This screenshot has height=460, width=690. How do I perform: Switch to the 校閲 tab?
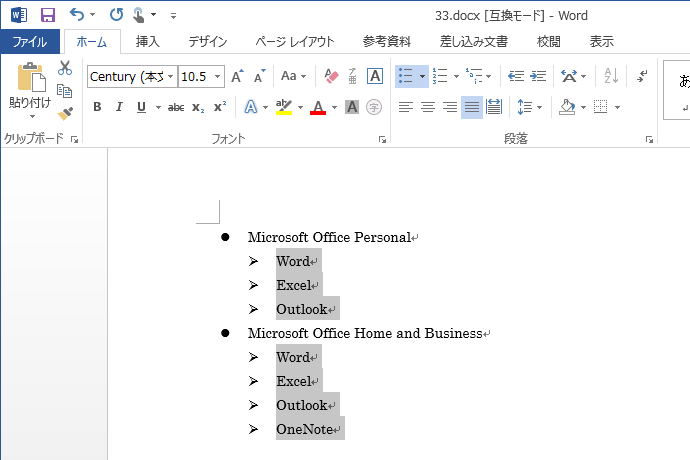click(x=549, y=42)
